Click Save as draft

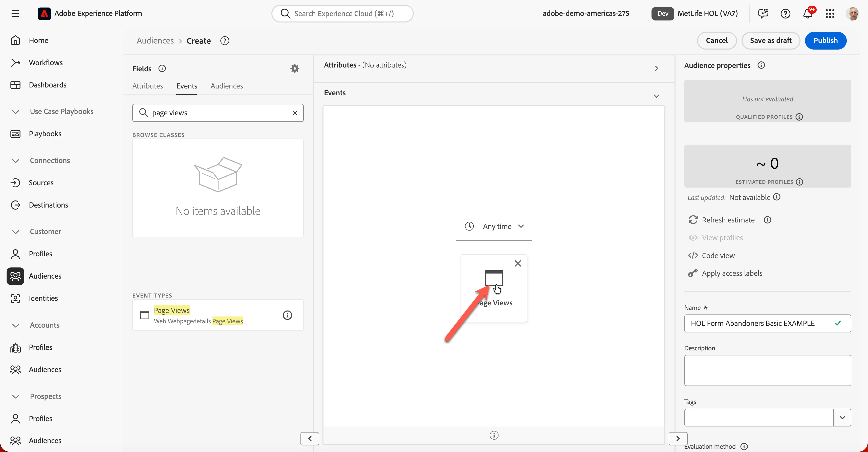click(x=771, y=40)
